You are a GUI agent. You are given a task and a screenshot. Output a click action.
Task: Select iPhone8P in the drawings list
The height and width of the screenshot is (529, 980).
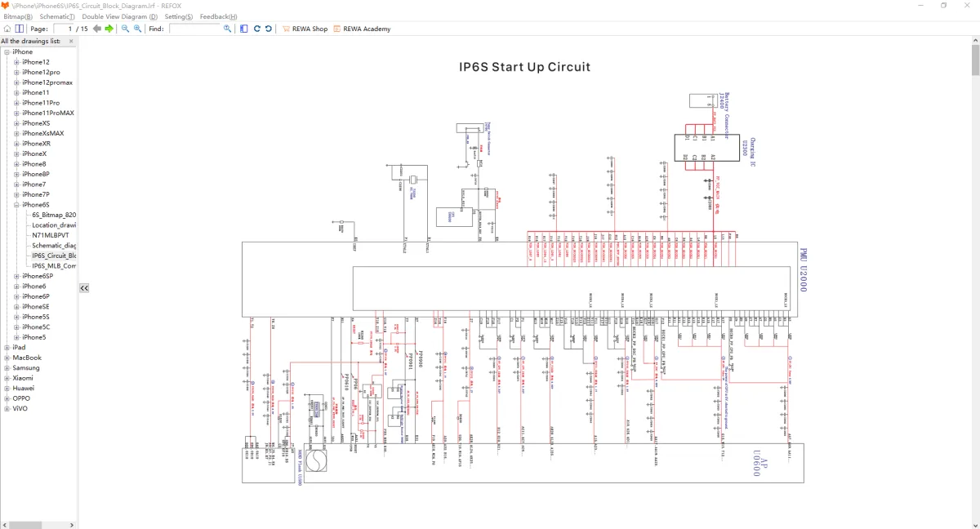[x=36, y=174]
